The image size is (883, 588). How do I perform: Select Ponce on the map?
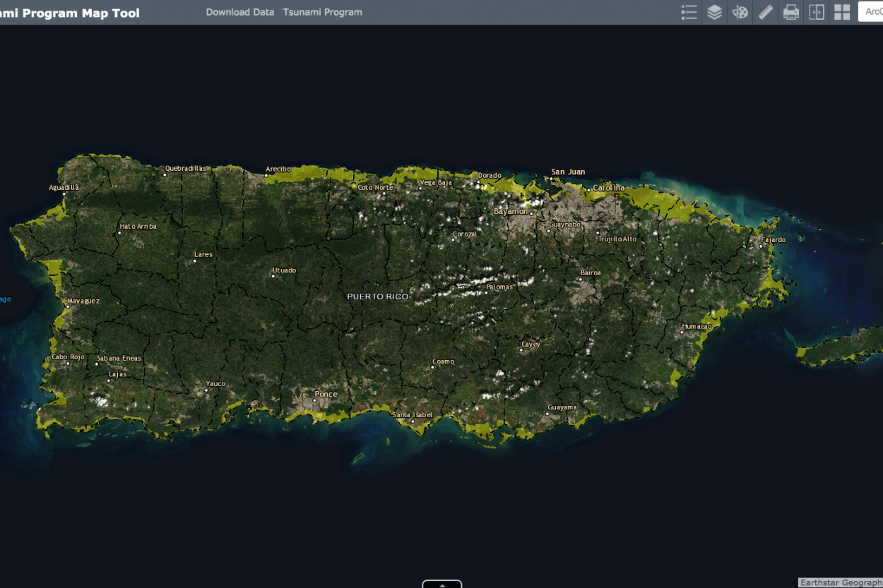(x=325, y=394)
